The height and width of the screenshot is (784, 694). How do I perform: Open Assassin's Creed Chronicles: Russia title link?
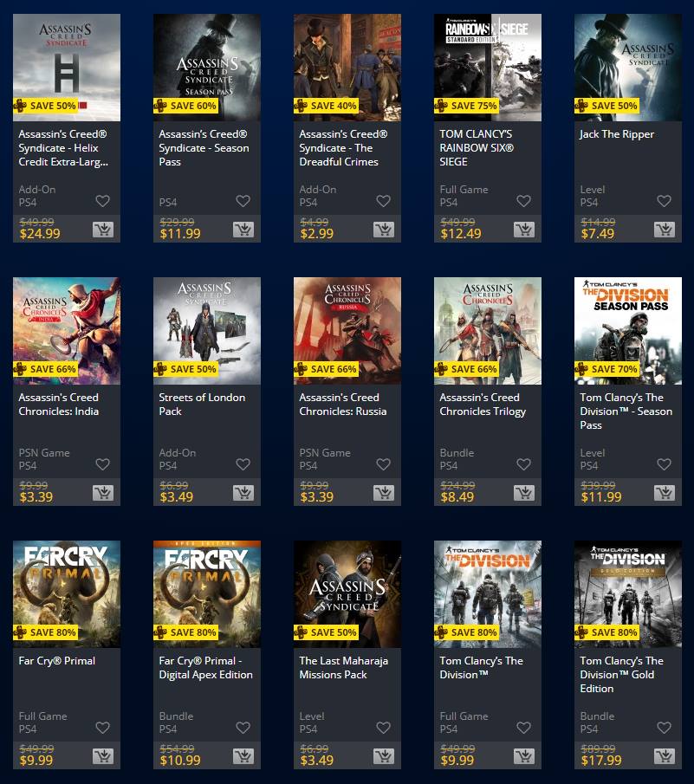[x=343, y=405]
